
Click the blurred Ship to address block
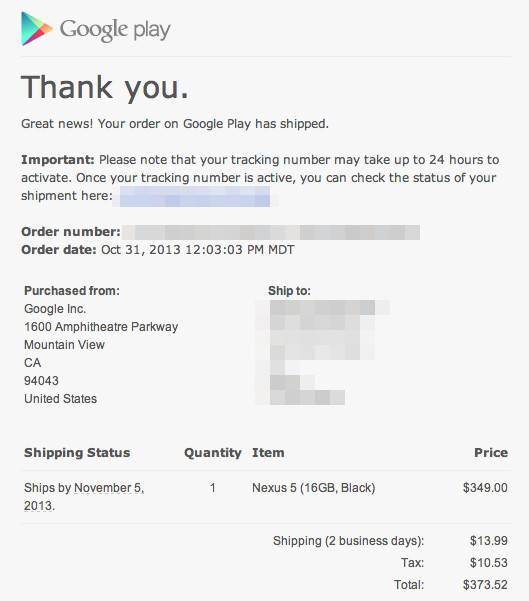point(322,352)
